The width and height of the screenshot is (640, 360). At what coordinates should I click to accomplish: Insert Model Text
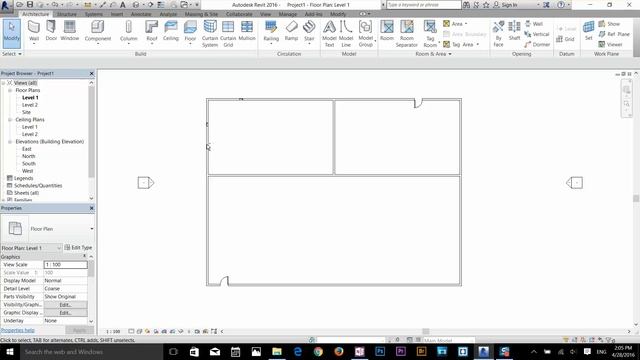[x=329, y=34]
